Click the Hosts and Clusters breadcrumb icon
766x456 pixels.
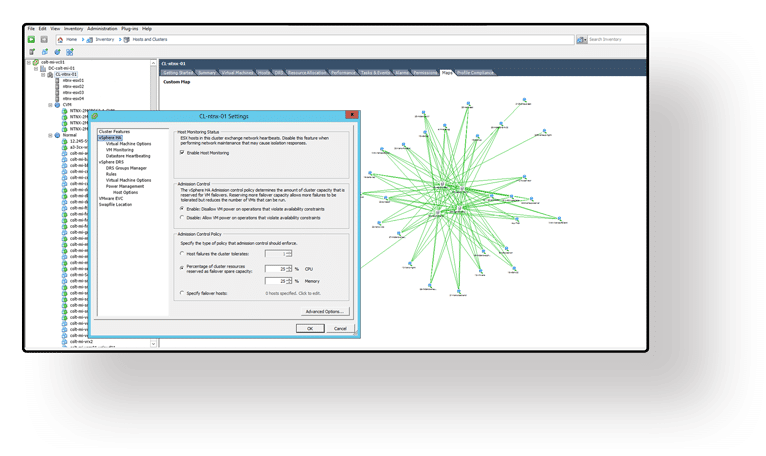pos(126,39)
